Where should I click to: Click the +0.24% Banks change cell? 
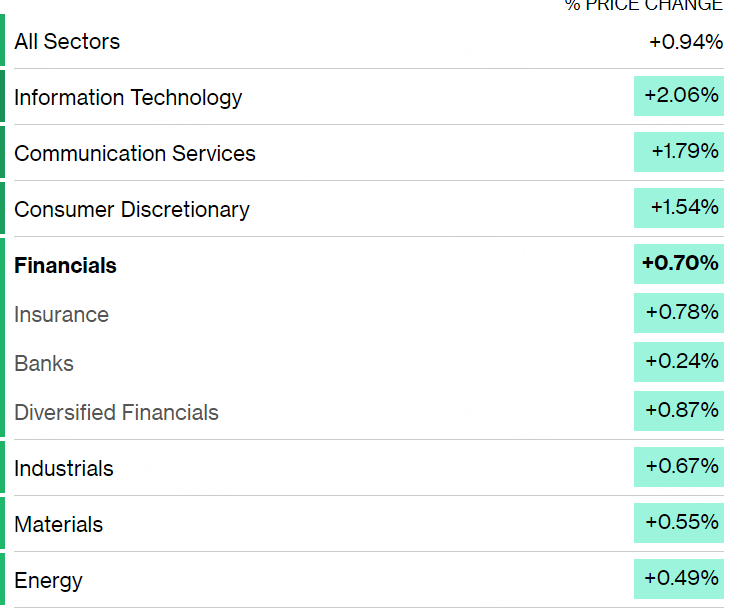[x=680, y=362]
